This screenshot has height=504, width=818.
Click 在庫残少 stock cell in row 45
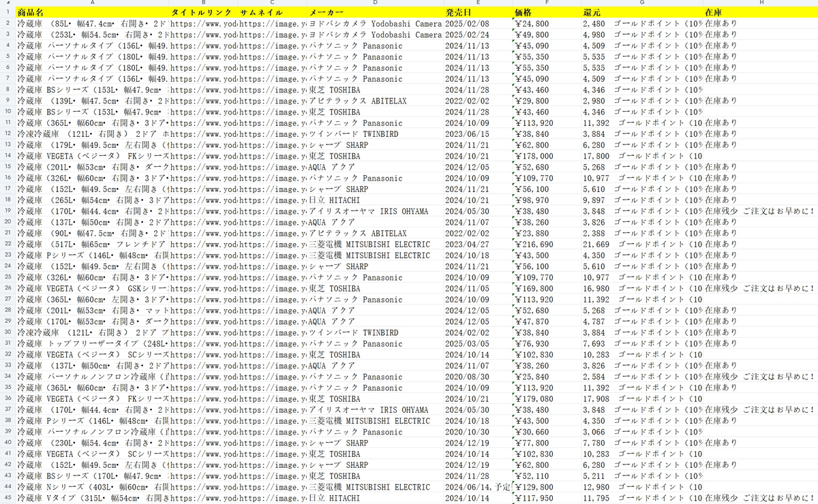[761, 499]
